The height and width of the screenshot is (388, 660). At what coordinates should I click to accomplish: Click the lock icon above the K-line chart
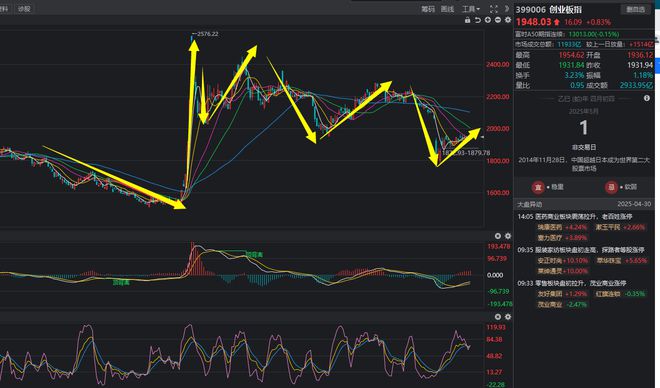(x=467, y=20)
